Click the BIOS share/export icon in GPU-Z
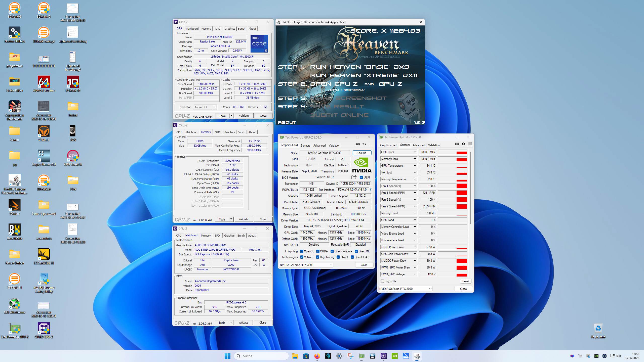This screenshot has height=362, width=644. [354, 177]
